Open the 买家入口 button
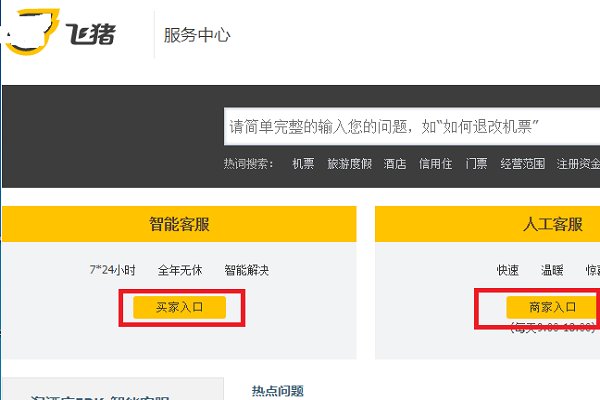 tap(179, 307)
